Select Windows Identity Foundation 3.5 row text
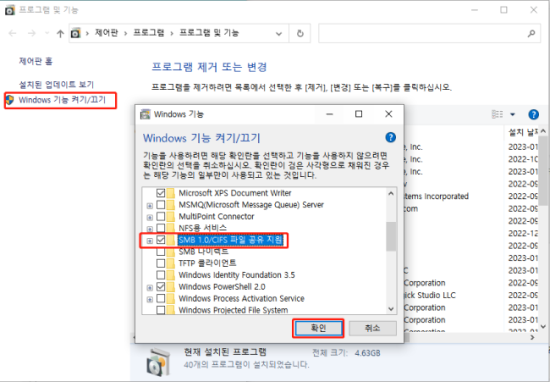This screenshot has height=382, width=550. pyautogui.click(x=237, y=275)
